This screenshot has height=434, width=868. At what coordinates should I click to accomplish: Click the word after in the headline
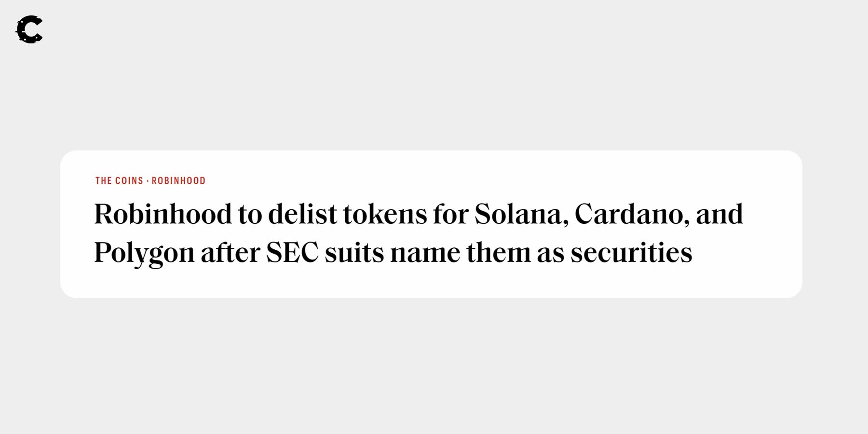point(230,252)
